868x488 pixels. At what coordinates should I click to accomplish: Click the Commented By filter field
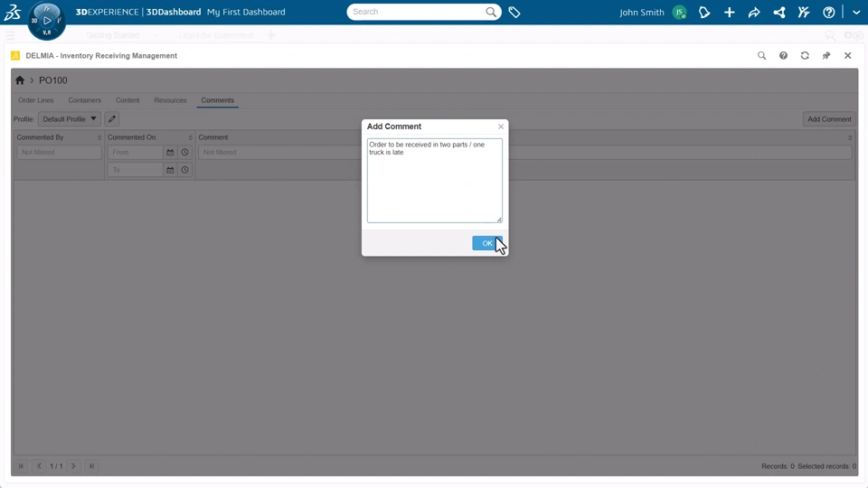tap(60, 152)
